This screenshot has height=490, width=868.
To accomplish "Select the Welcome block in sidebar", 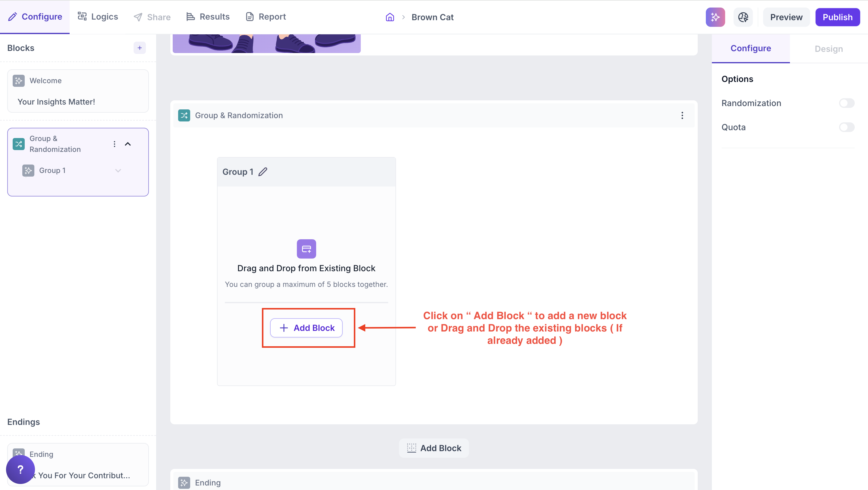I will point(78,91).
